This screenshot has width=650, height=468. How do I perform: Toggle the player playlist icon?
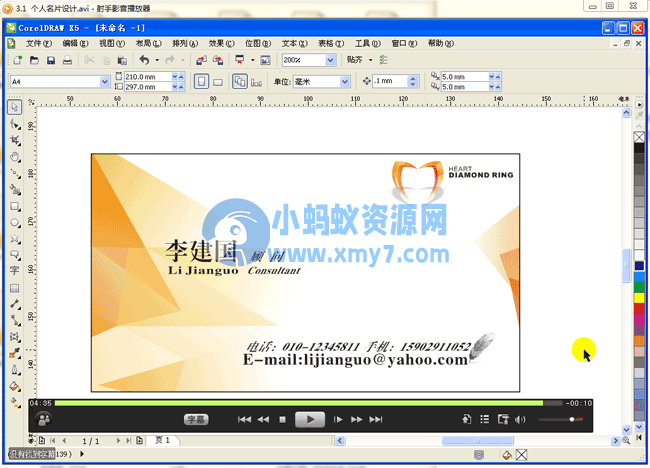[x=485, y=420]
